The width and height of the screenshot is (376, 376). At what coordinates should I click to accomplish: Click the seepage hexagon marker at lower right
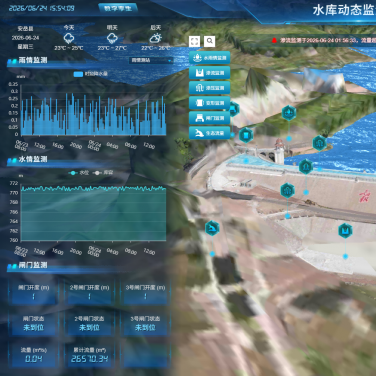(345, 231)
